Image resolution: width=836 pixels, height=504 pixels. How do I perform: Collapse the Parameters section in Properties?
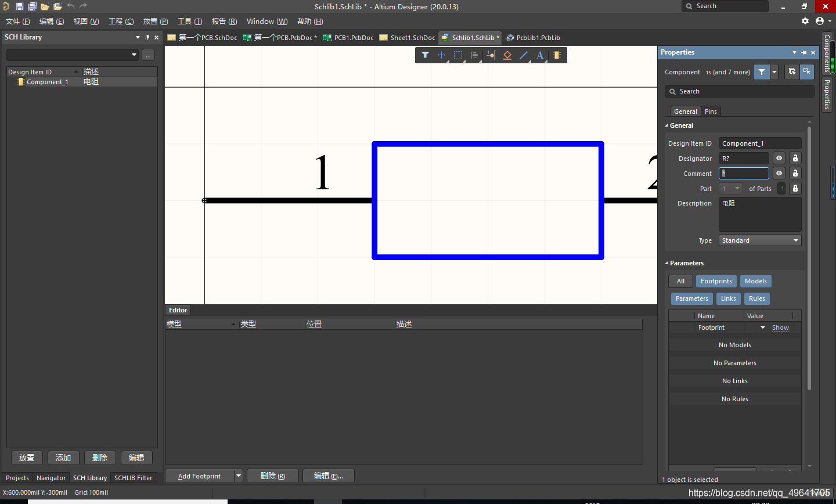tap(666, 263)
